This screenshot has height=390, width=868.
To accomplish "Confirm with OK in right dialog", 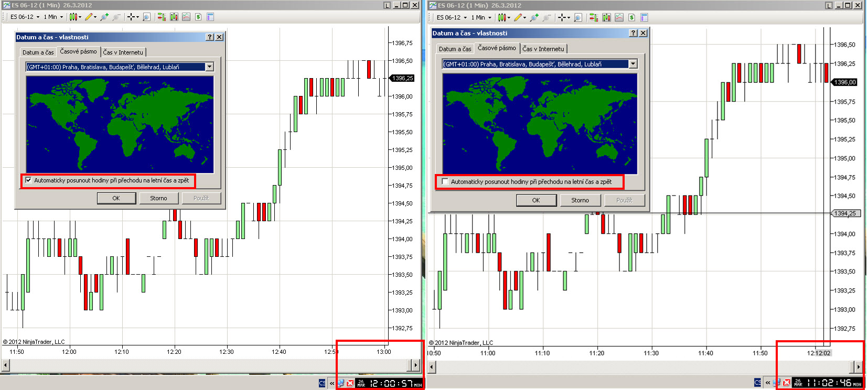I will click(536, 200).
